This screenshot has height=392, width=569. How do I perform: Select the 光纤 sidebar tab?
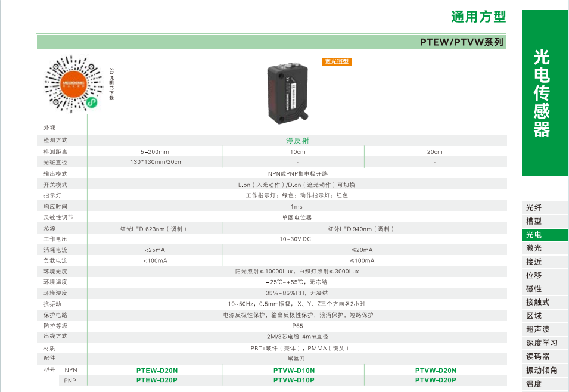pyautogui.click(x=533, y=208)
